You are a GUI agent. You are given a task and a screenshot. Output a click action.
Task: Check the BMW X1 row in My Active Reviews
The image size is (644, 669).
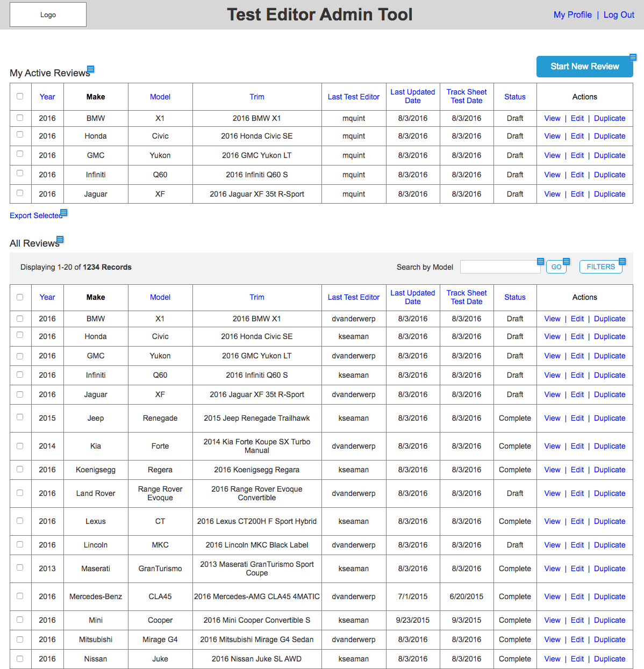[x=20, y=118]
